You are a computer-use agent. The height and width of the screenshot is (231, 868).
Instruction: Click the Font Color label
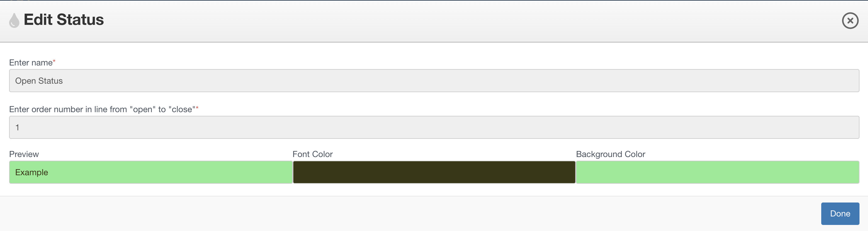point(312,154)
